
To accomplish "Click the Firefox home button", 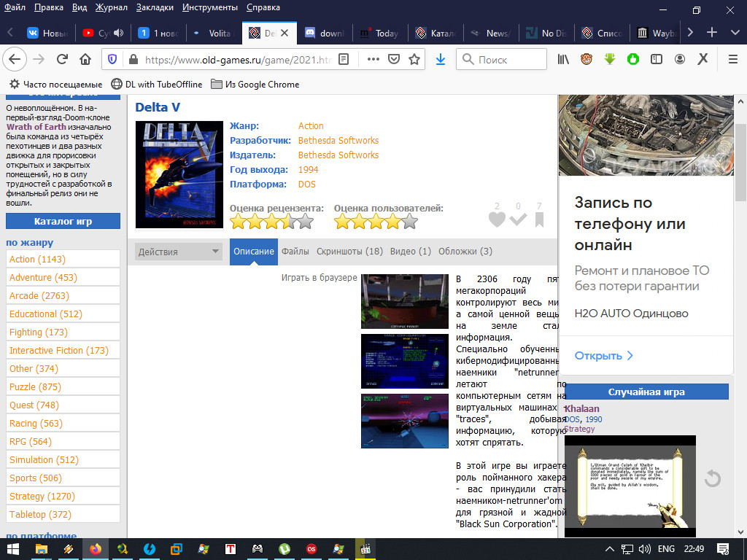I will [85, 59].
